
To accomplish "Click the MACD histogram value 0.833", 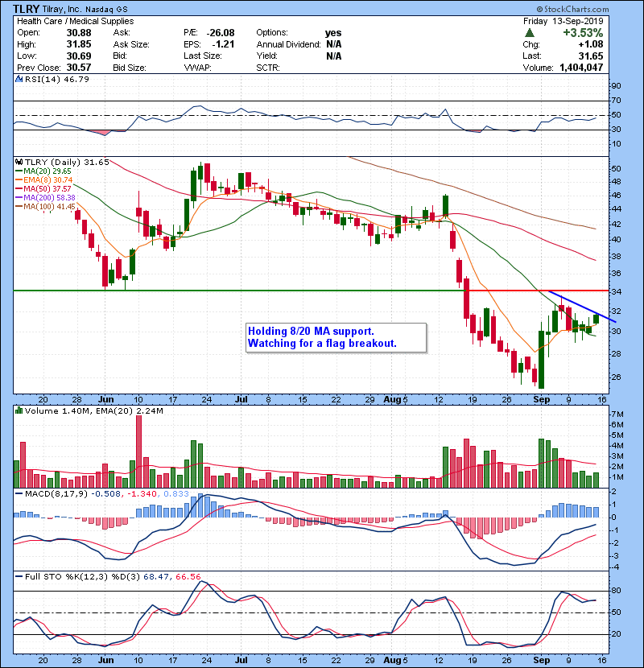I will [175, 494].
